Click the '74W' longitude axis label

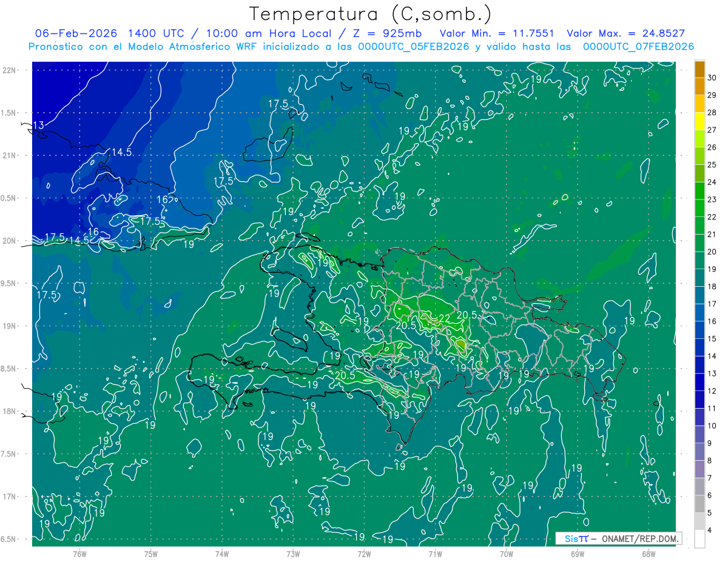point(221,554)
